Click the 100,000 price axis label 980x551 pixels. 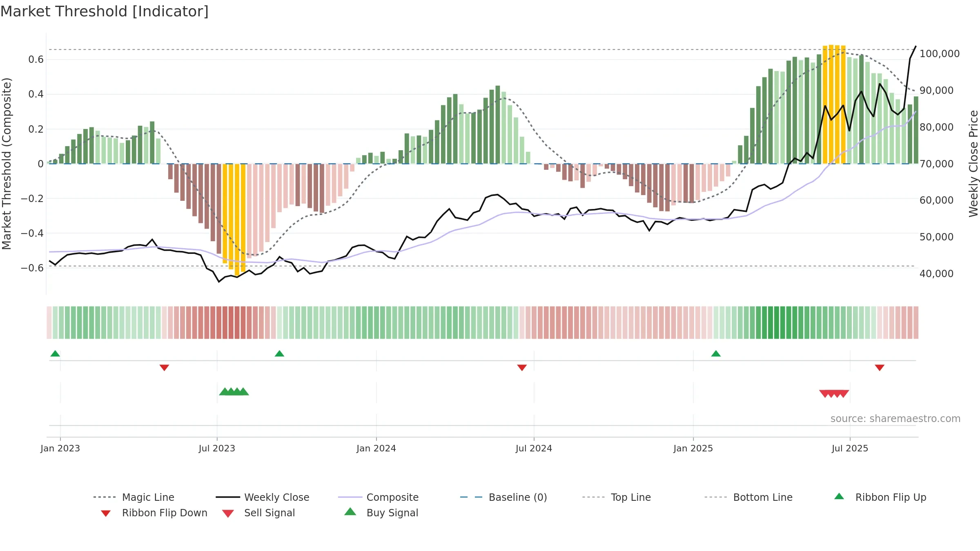pos(940,54)
